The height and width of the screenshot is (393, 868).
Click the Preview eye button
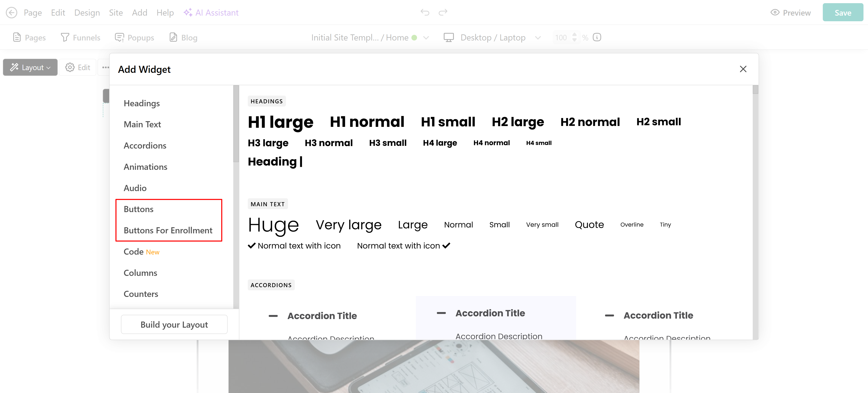[790, 13]
